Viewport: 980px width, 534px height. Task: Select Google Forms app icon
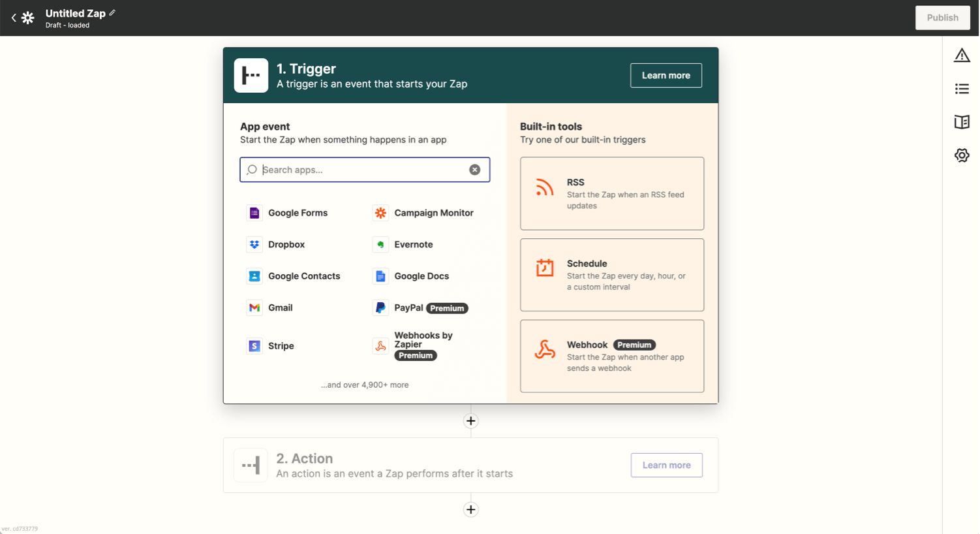pos(254,213)
